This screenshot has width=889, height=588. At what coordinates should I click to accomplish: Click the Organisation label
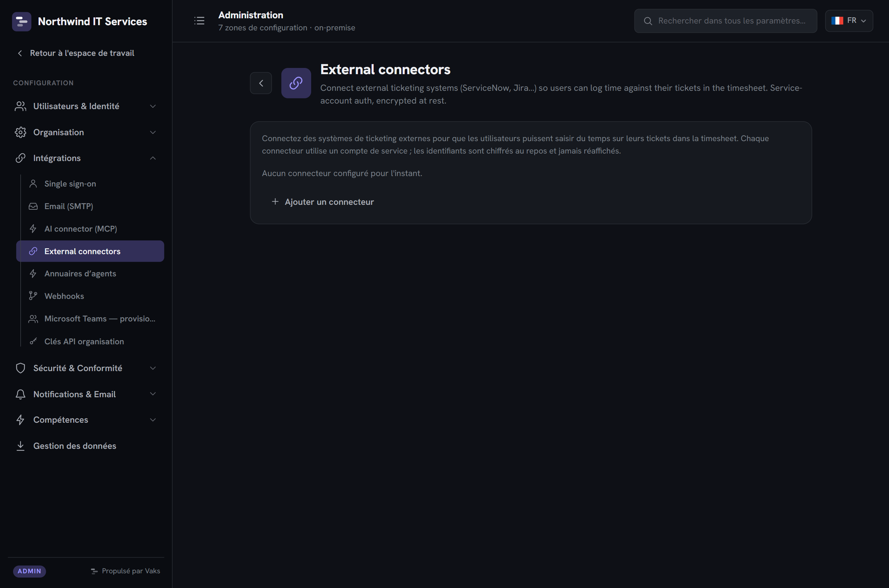coord(59,132)
